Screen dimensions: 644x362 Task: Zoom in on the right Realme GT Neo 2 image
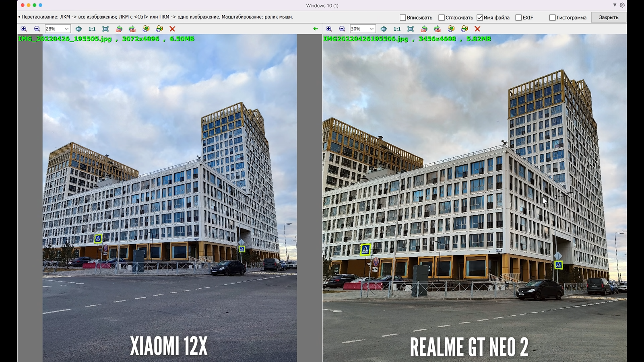pyautogui.click(x=329, y=29)
